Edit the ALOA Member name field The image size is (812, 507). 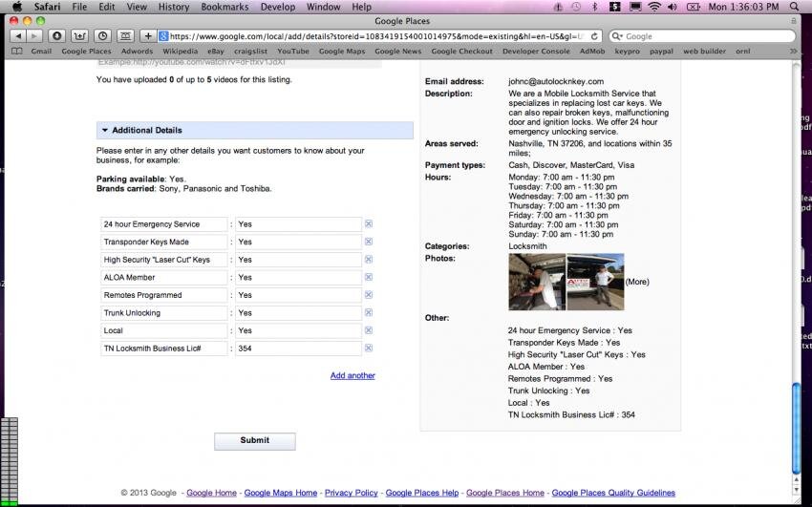click(x=164, y=277)
